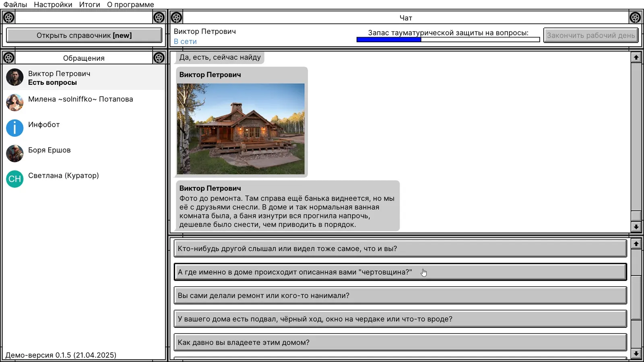Open the Настройки menu
The width and height of the screenshot is (644, 362).
(53, 4)
